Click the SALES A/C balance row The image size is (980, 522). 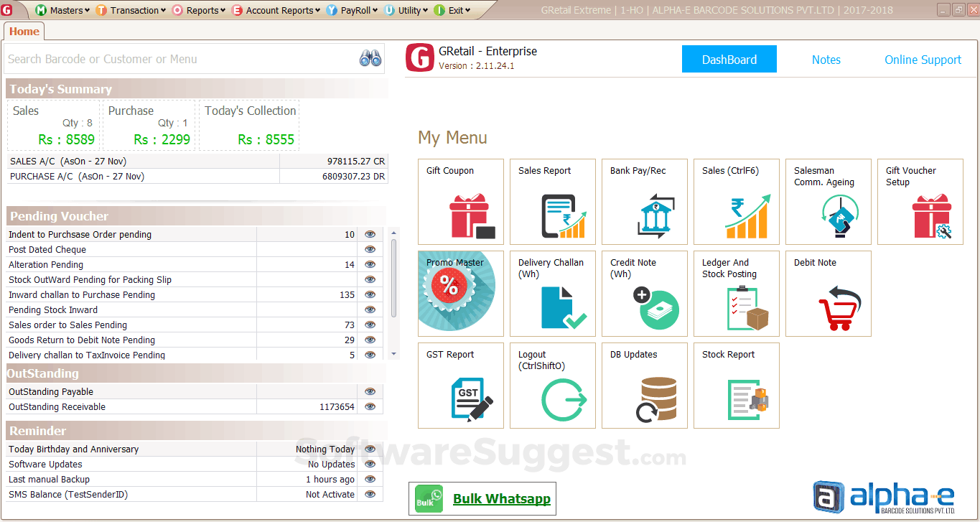197,162
